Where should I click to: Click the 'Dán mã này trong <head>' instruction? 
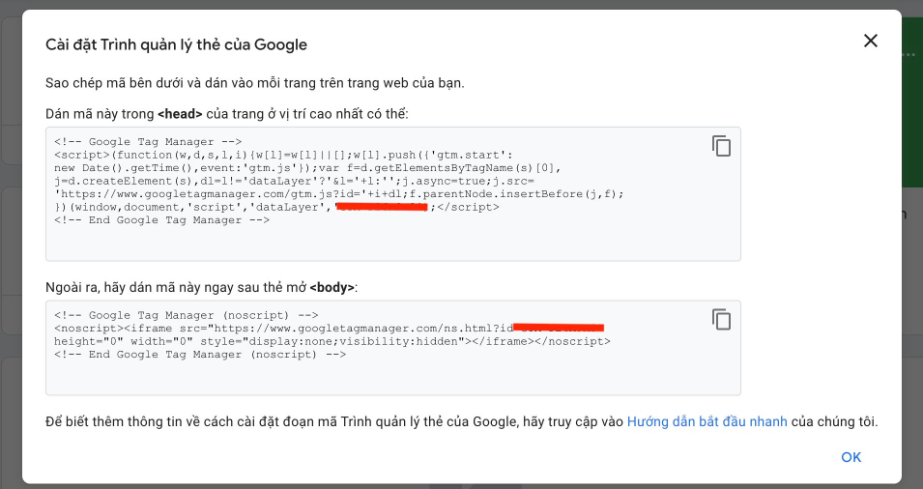click(x=227, y=114)
